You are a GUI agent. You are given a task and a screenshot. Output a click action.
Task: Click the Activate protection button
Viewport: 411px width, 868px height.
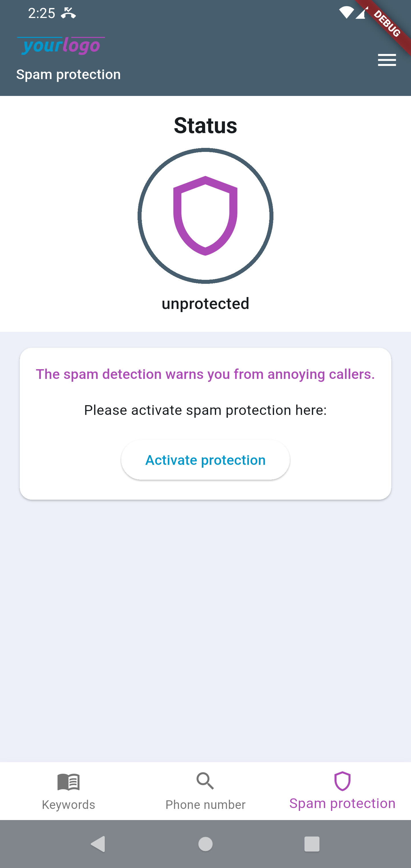205,460
